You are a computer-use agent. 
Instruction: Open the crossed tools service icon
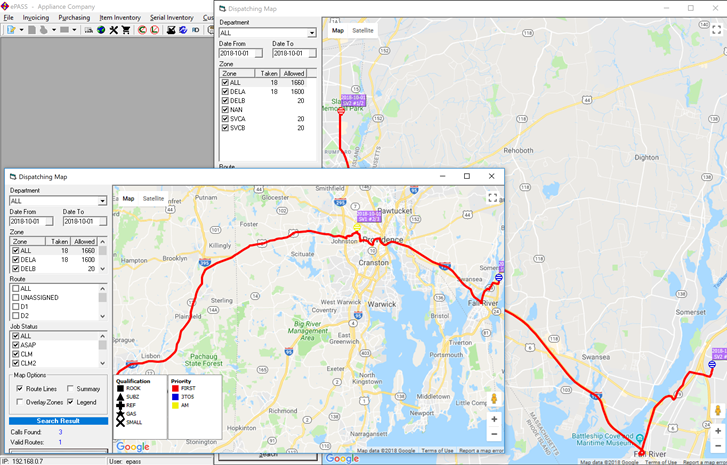point(113,30)
